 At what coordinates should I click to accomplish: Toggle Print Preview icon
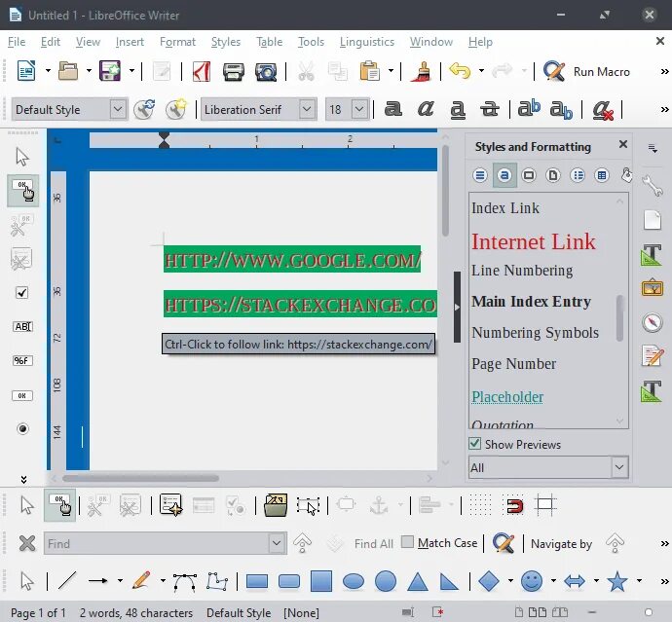coord(266,71)
